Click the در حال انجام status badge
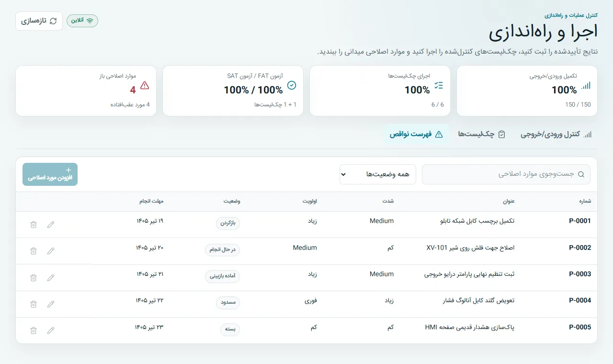The image size is (613, 364). pyautogui.click(x=222, y=250)
